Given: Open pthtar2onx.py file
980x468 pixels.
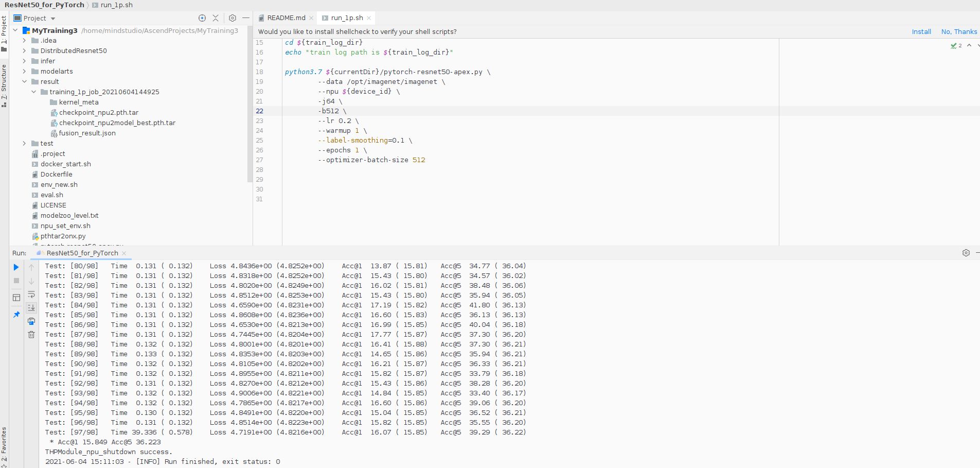Looking at the screenshot, I should (x=63, y=236).
